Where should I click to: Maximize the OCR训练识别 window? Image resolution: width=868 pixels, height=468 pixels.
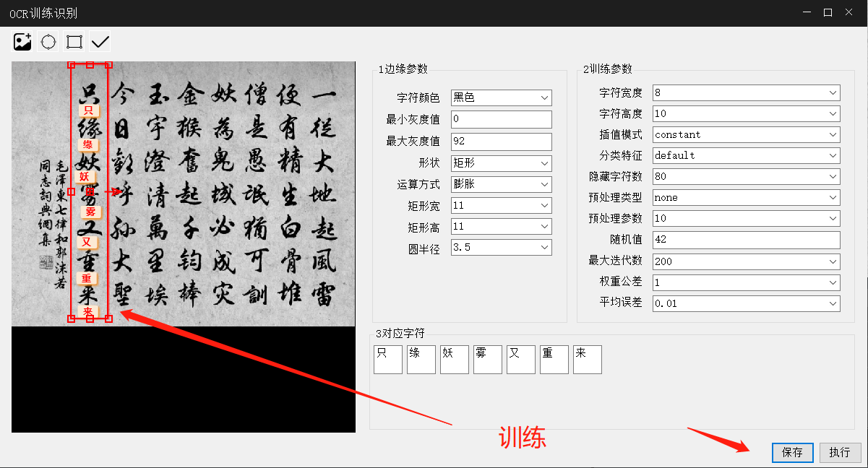(x=828, y=12)
